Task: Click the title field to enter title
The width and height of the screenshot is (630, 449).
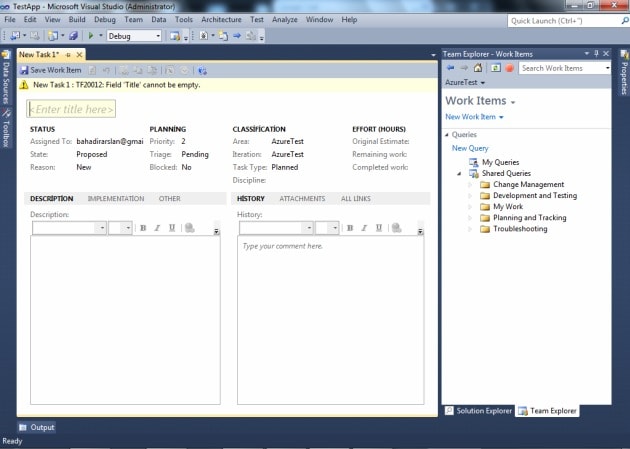Action: pyautogui.click(x=71, y=109)
